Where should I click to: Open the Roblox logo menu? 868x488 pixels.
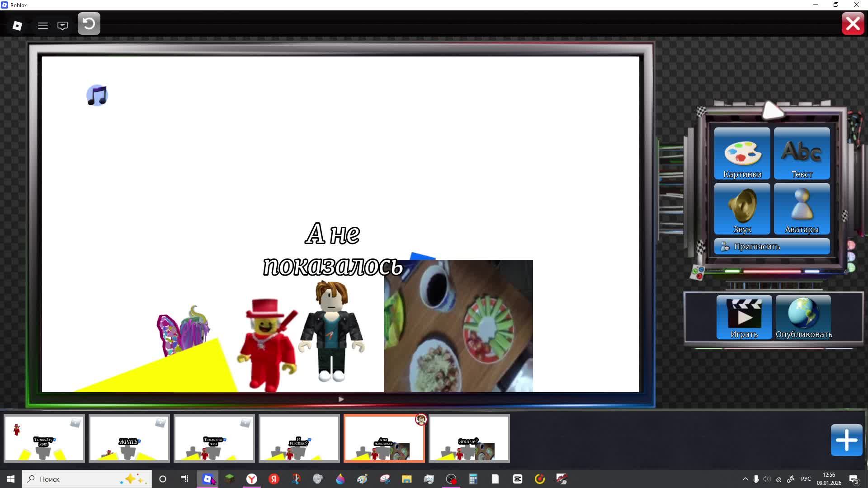(x=17, y=26)
